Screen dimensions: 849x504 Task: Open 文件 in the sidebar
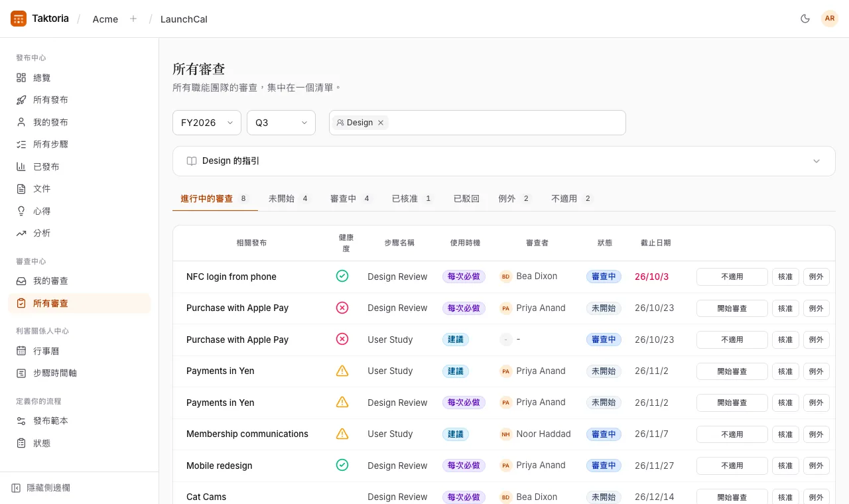[x=80, y=189]
